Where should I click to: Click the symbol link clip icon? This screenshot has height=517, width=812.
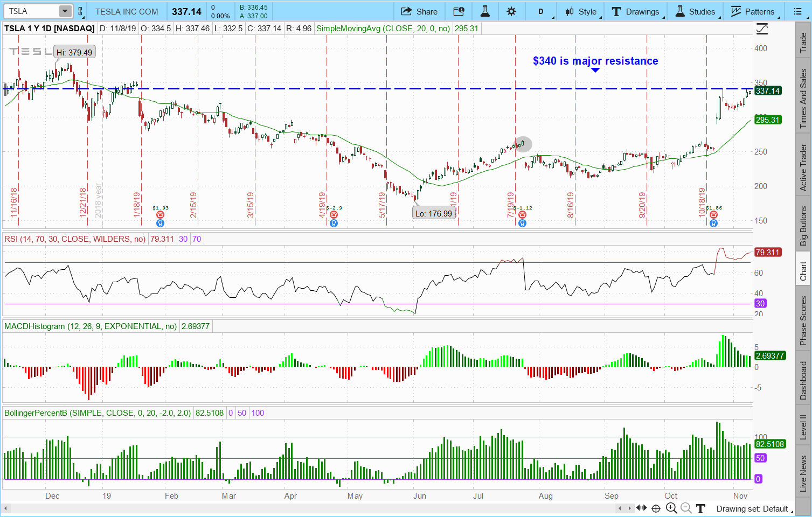(80, 11)
